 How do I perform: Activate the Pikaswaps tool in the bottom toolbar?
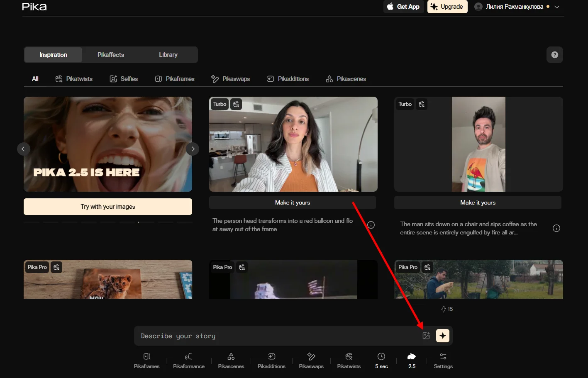[x=311, y=361]
